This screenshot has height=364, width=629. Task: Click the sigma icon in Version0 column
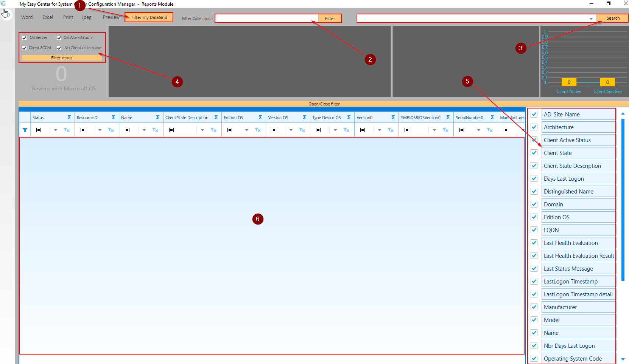click(393, 118)
